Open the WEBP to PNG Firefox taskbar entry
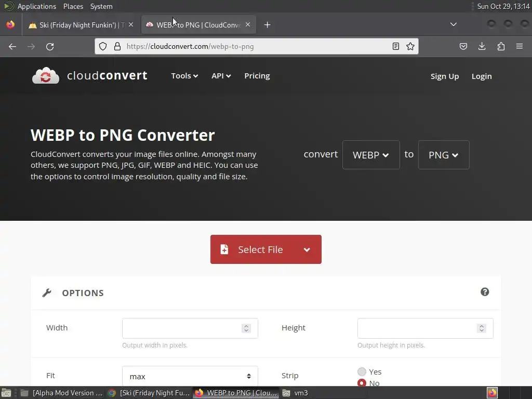Screen dimensions: 532x399 coord(236,393)
